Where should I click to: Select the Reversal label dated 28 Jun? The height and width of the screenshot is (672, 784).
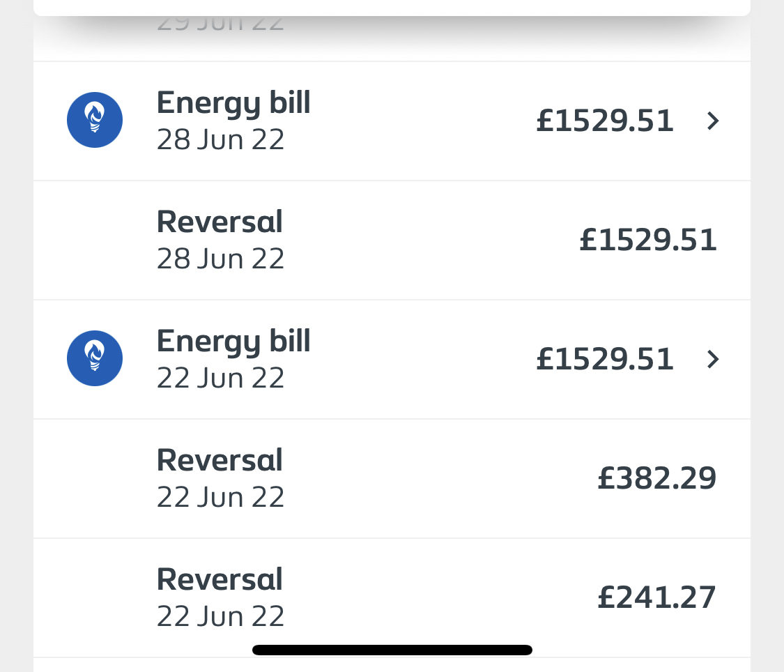click(x=220, y=222)
